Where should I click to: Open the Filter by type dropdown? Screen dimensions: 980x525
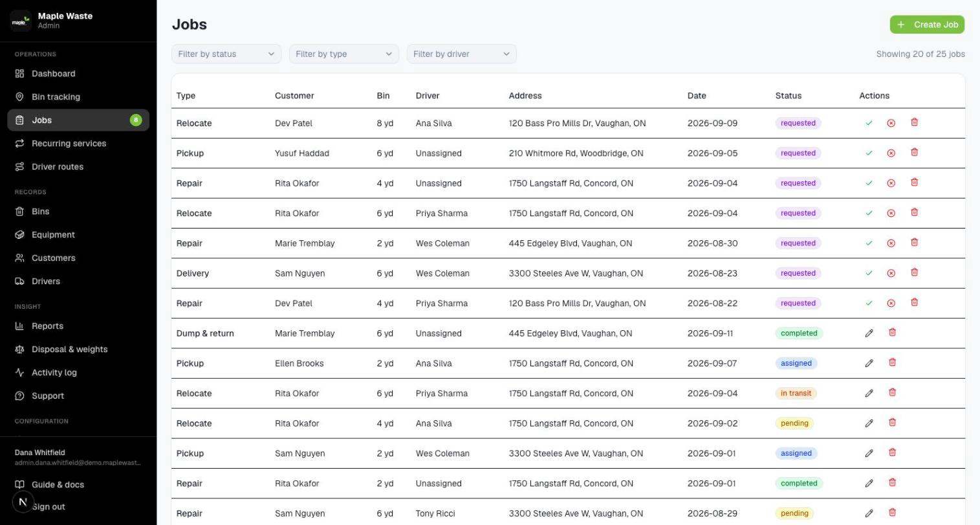pyautogui.click(x=344, y=54)
